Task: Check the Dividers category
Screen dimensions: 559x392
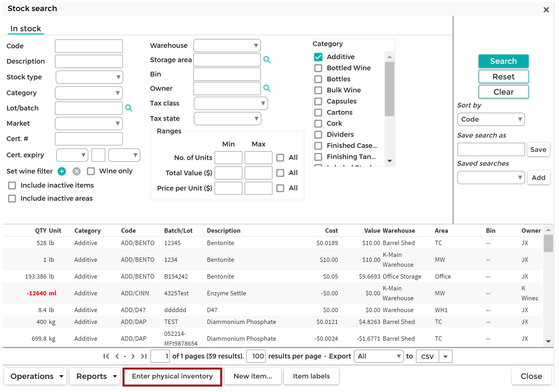Action: pyautogui.click(x=318, y=135)
